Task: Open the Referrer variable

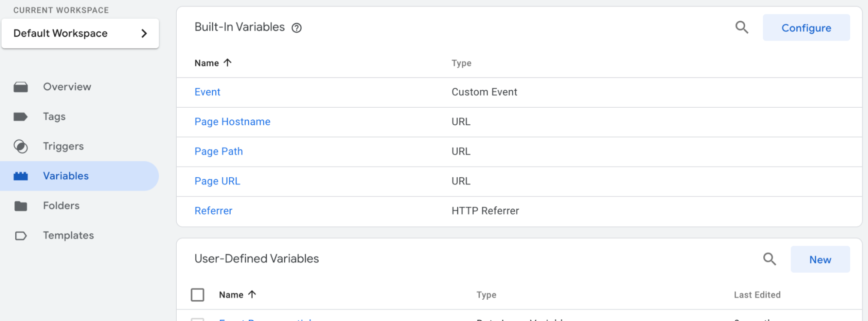Action: (213, 211)
